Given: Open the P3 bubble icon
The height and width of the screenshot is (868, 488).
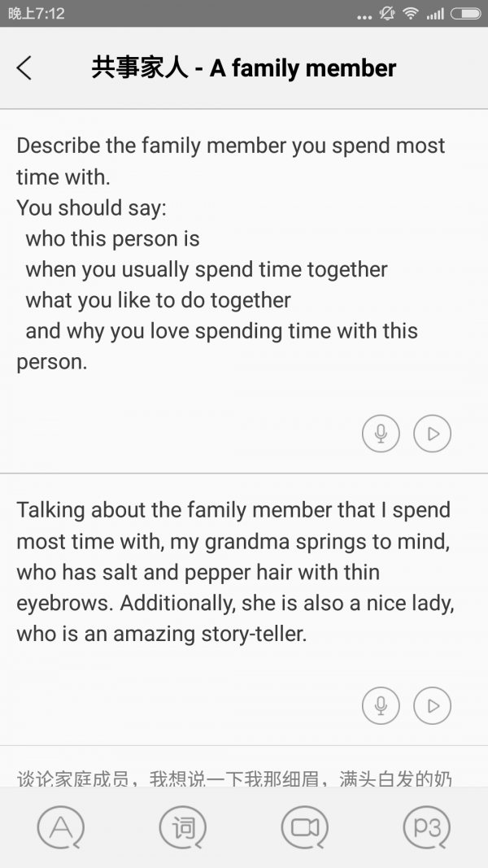Looking at the screenshot, I should [x=426, y=828].
